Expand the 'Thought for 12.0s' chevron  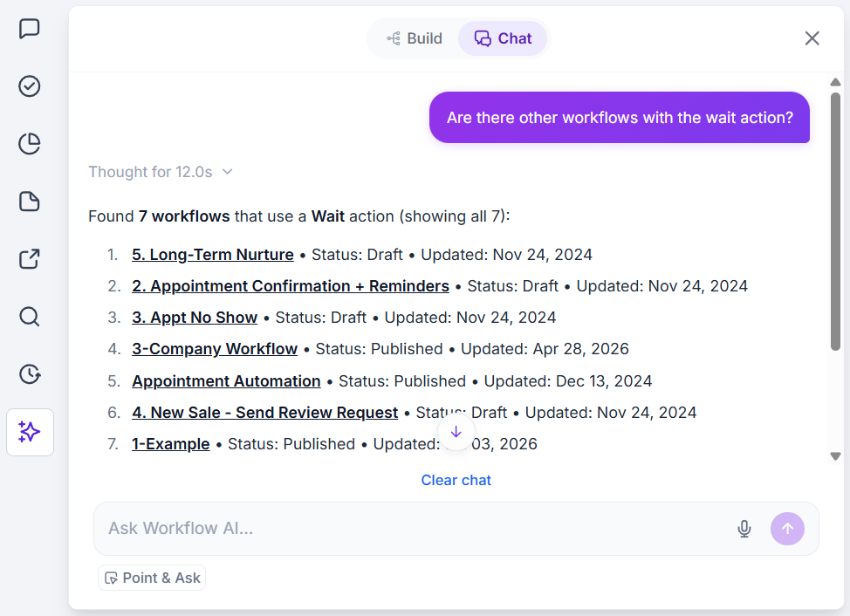click(228, 172)
